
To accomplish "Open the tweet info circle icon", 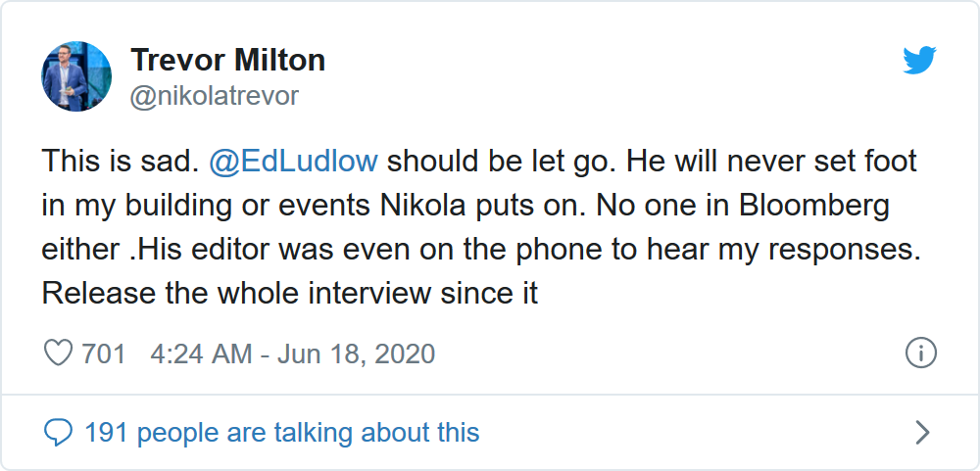I will click(921, 353).
